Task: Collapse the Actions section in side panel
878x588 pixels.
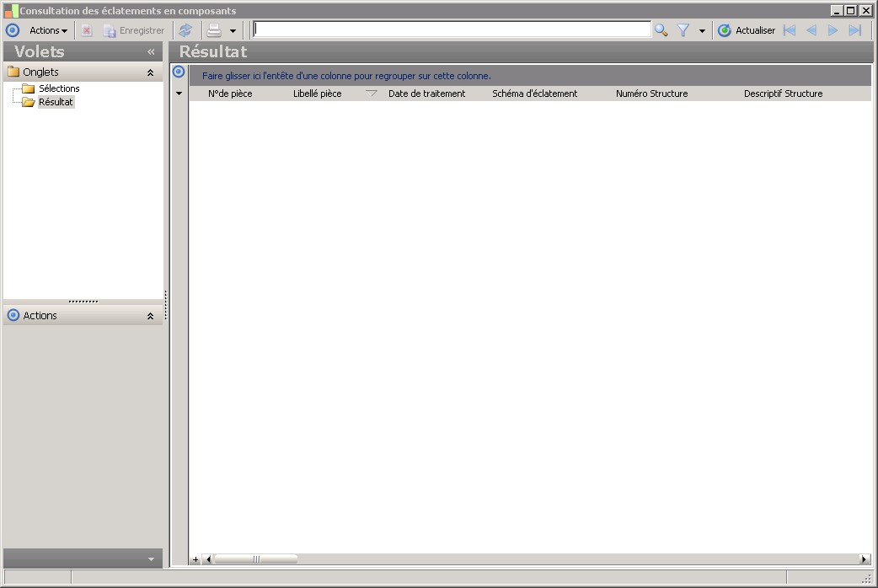Action: click(x=150, y=316)
